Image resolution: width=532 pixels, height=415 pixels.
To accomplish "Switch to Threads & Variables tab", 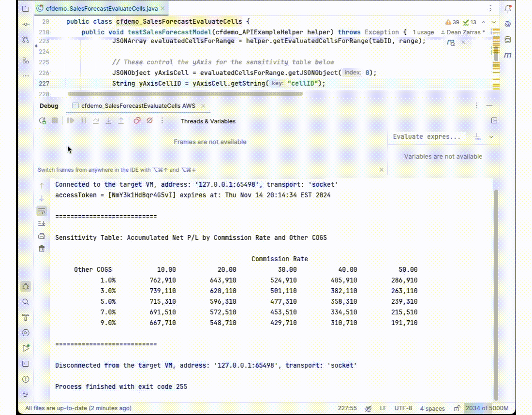I will coord(208,121).
